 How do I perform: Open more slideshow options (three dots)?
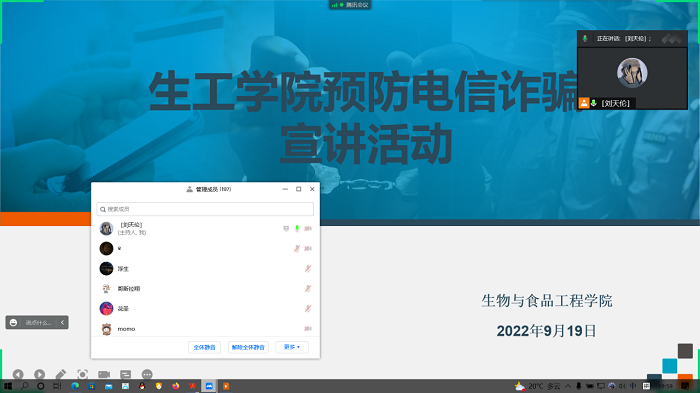[x=147, y=374]
